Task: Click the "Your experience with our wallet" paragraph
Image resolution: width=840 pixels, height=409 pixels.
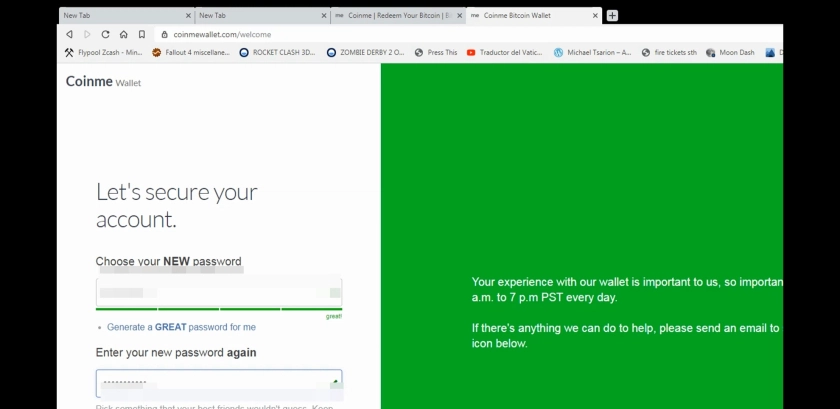Action: pyautogui.click(x=627, y=289)
